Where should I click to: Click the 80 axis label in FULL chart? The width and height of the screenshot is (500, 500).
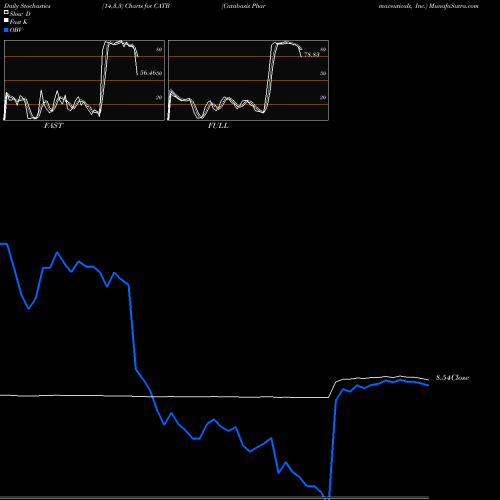[x=323, y=49]
